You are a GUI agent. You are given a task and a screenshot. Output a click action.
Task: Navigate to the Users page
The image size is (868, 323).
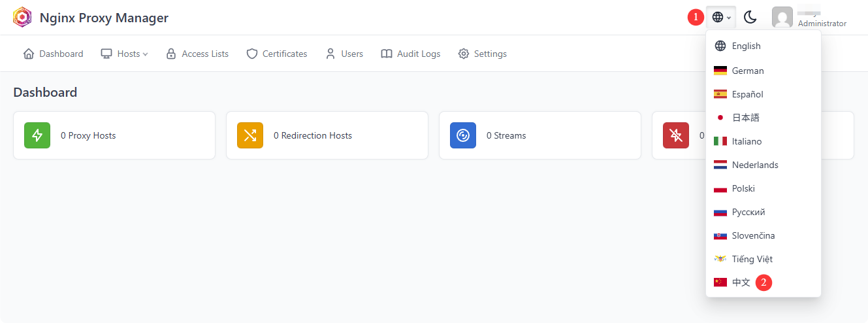(x=344, y=54)
